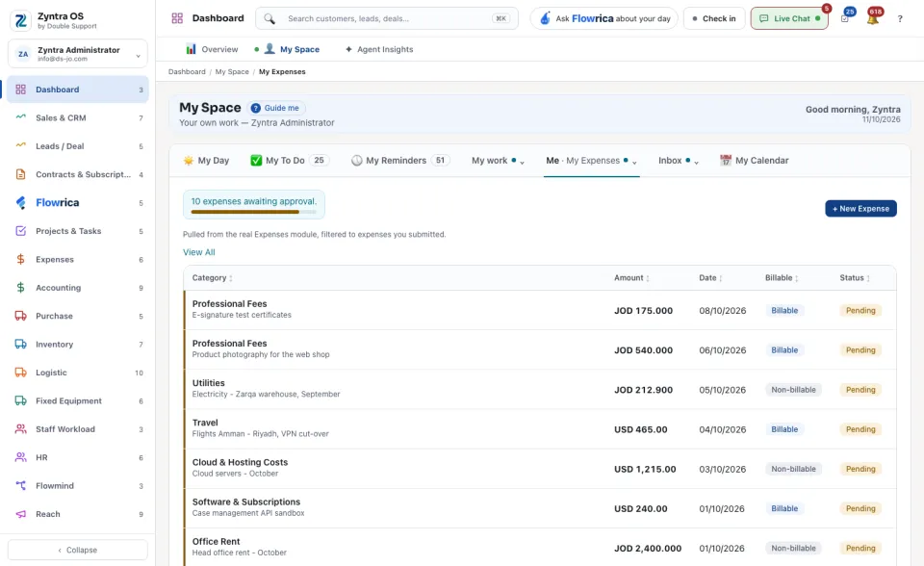
Task: Switch to Agent Insights tab
Action: [x=379, y=49]
